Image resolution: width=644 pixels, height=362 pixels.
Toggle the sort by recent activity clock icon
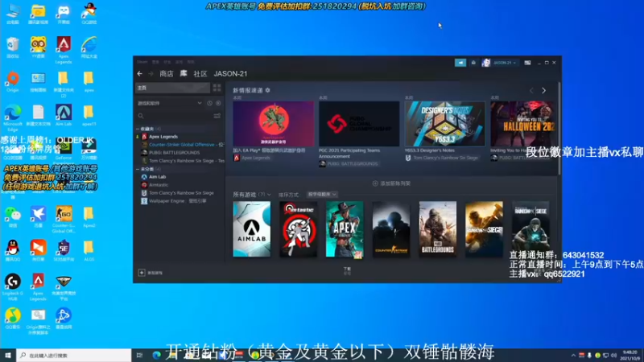[x=210, y=104]
